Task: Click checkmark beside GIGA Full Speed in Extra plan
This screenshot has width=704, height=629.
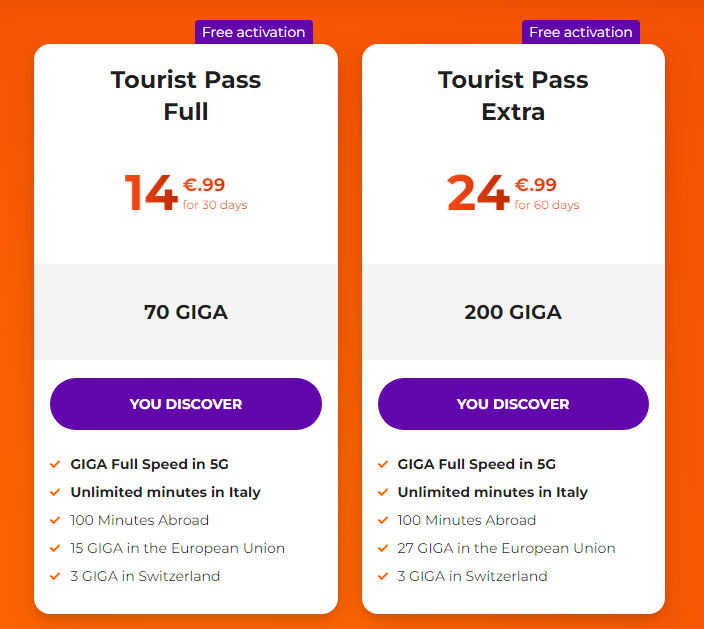Action: click(383, 464)
